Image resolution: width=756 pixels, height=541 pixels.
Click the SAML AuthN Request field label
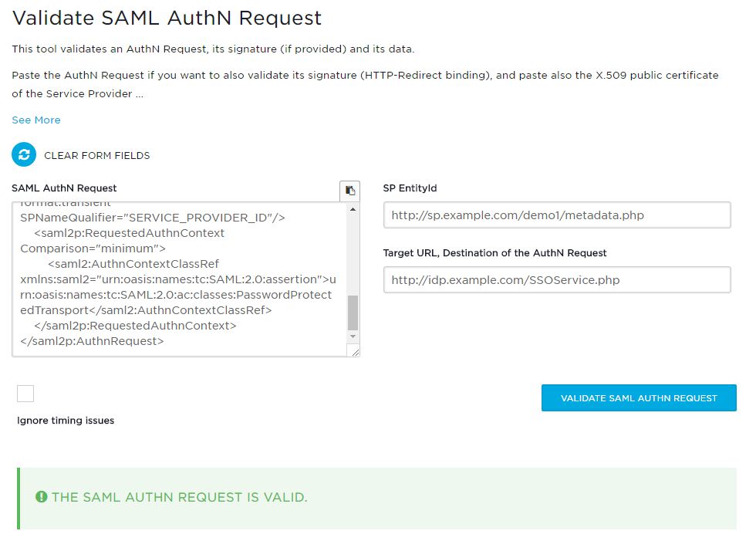click(x=64, y=188)
